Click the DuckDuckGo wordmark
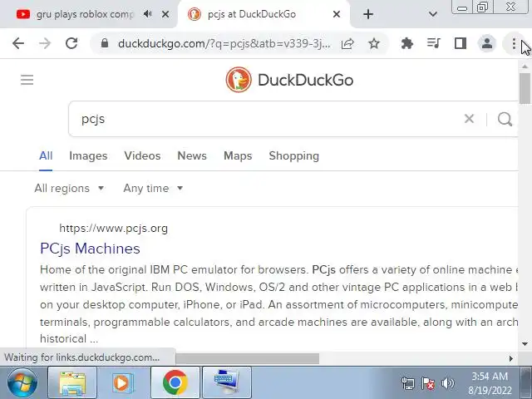The height and width of the screenshot is (399, 532). (x=305, y=80)
